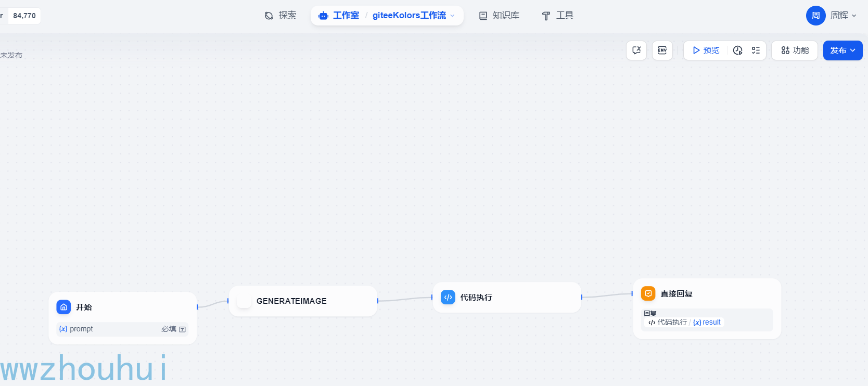This screenshot has width=868, height=386.
Task: Select the GENERATEIMAGE node
Action: coord(303,301)
